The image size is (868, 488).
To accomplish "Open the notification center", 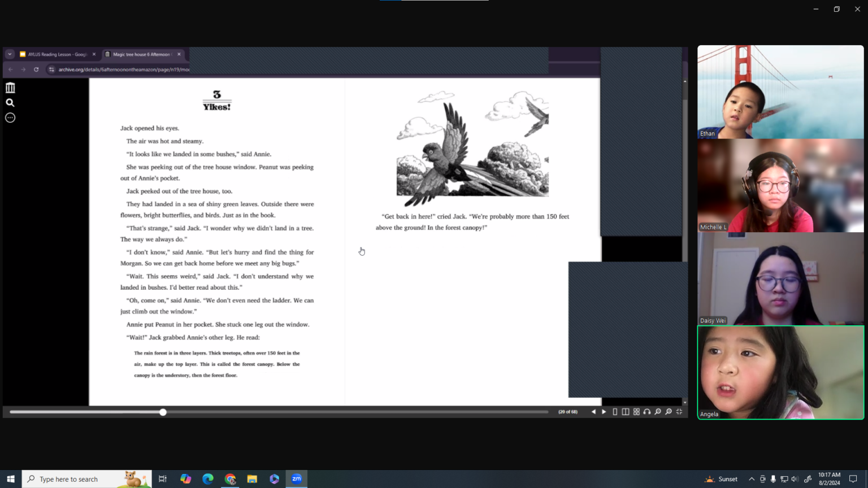I will (x=853, y=479).
